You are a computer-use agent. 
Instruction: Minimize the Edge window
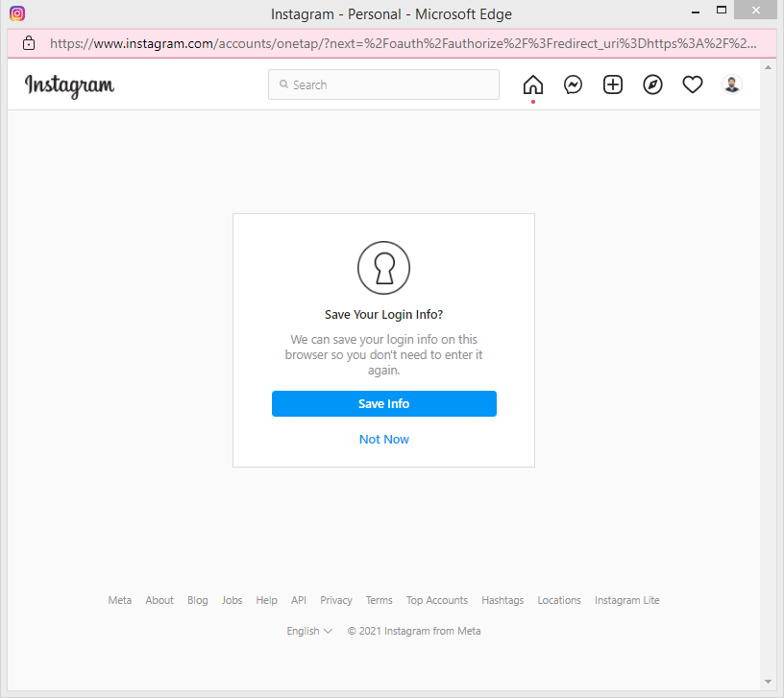[696, 11]
